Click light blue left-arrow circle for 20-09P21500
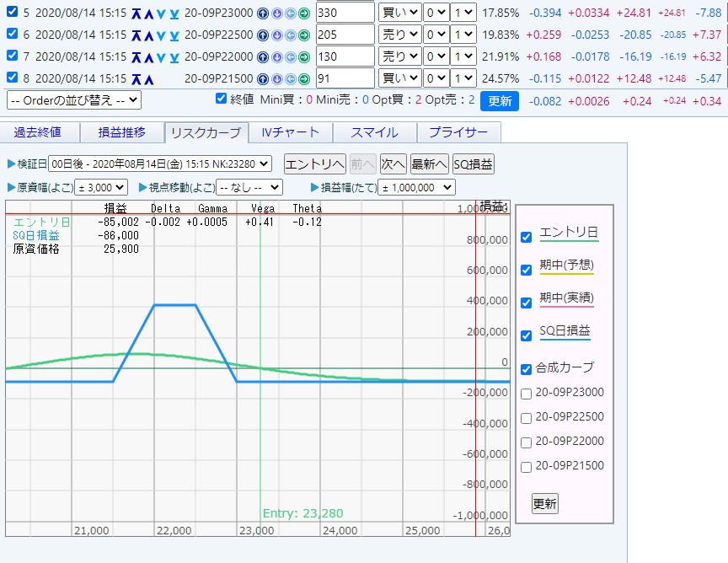Screen dimensions: 728x563 (290, 79)
